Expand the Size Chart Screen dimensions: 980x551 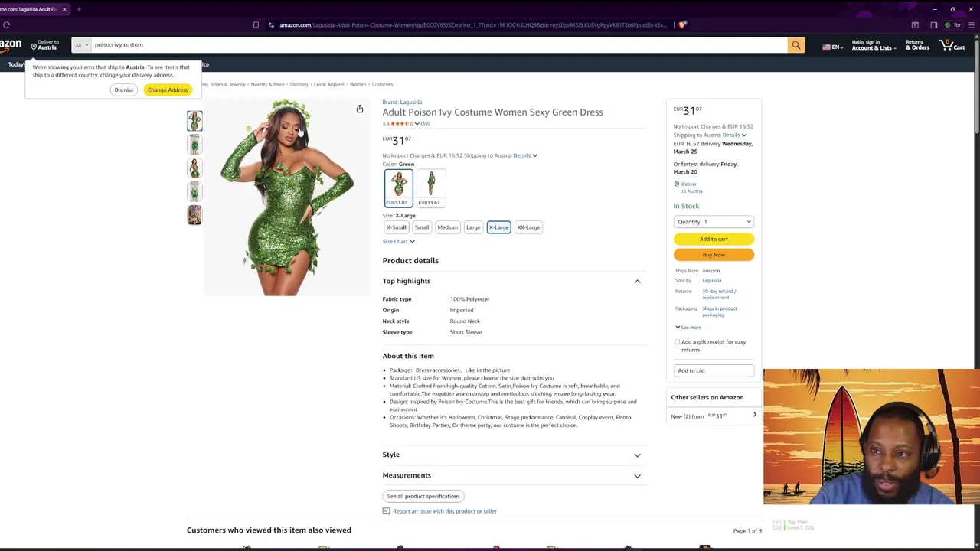398,242
